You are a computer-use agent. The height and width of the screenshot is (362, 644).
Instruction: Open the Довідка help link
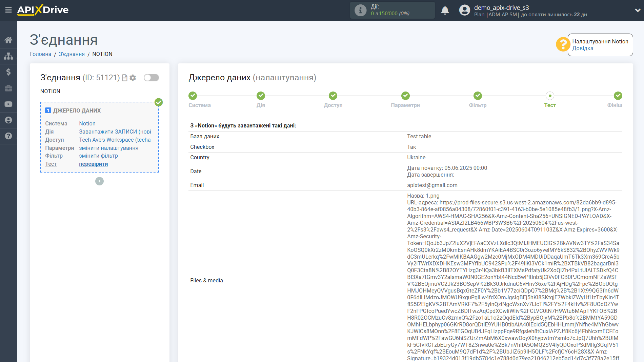(x=583, y=48)
